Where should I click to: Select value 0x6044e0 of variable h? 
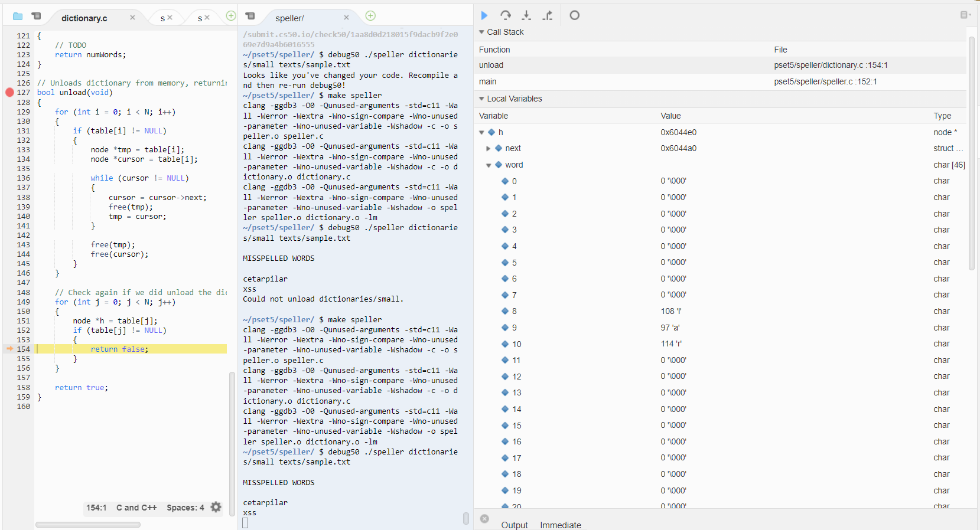pos(678,132)
